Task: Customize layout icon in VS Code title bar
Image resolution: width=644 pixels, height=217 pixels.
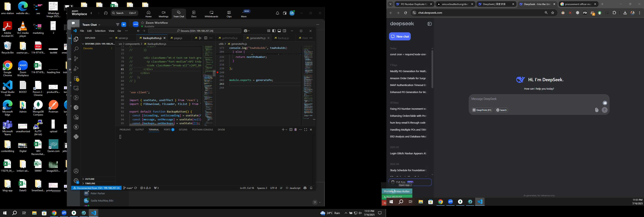Action: coord(268,31)
